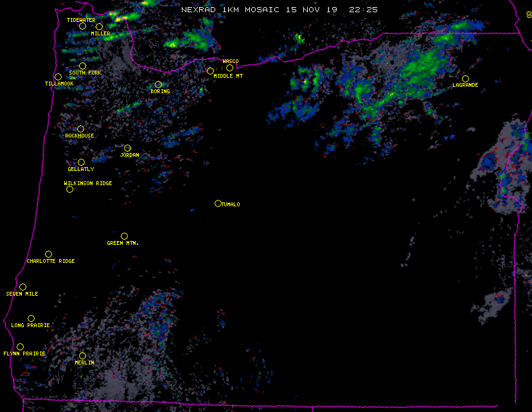Select the Wilkinson Ridge station circle
The image size is (532, 412).
pyautogui.click(x=69, y=189)
